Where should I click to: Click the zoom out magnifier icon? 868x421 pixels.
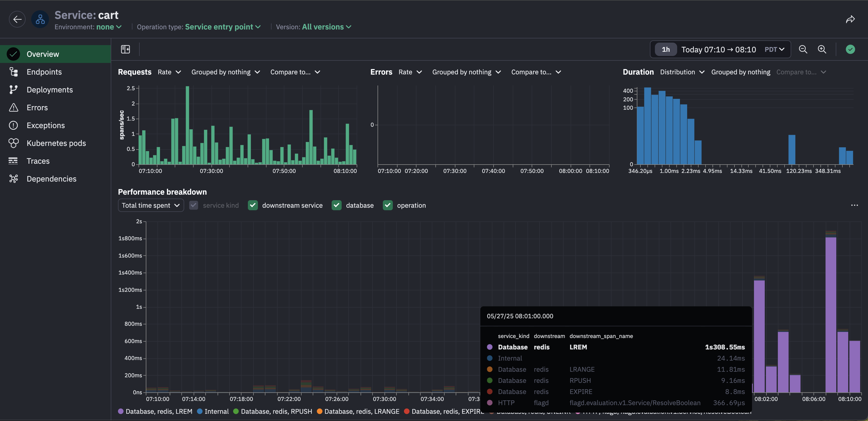(803, 49)
